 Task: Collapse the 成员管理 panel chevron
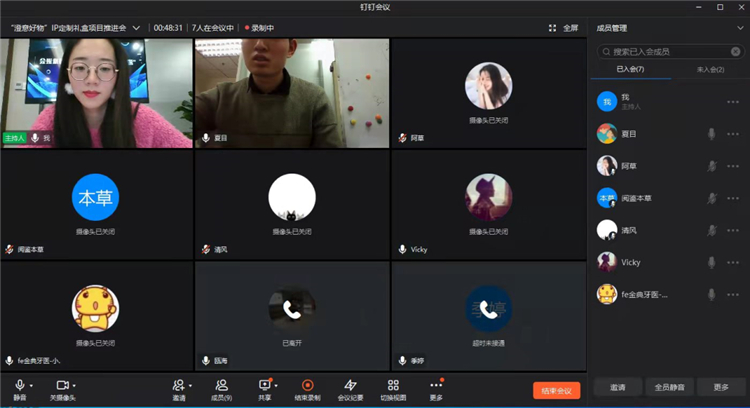(740, 28)
